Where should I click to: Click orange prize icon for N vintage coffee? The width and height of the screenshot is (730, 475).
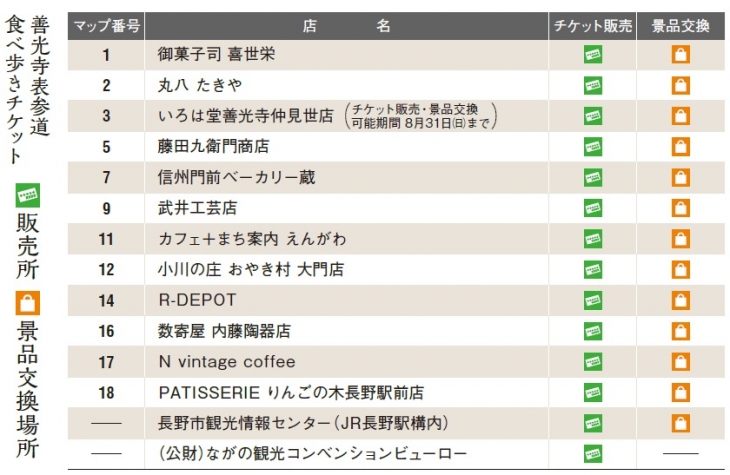coord(681,362)
